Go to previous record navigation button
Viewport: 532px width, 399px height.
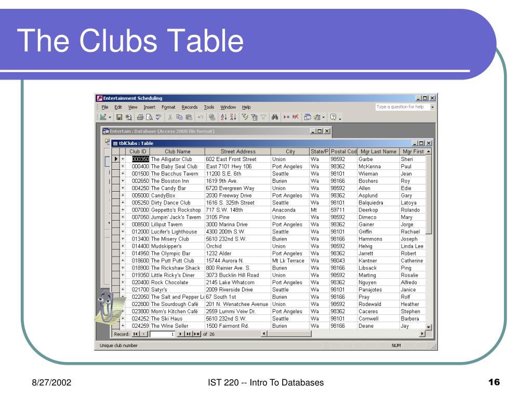point(144,334)
